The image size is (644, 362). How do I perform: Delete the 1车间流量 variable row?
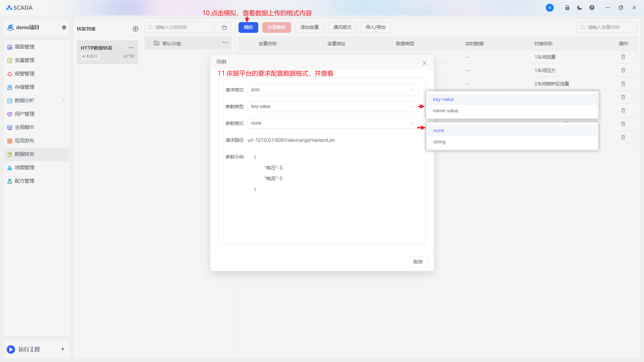tap(623, 57)
